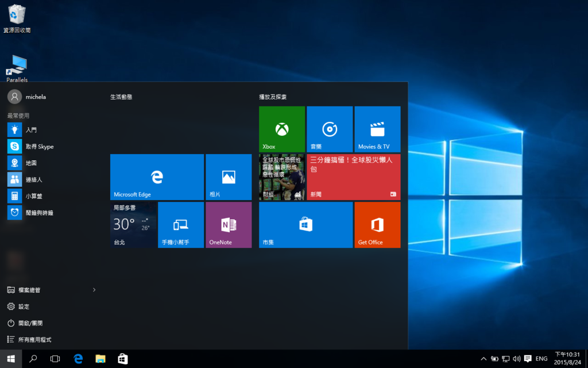This screenshot has height=368, width=588.
Task: Select the Parallels desktop shortcut
Action: [x=17, y=68]
